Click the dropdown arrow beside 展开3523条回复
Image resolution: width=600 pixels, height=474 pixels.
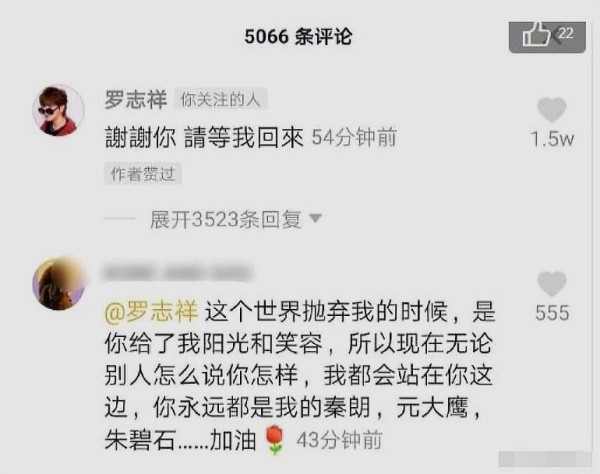(316, 218)
